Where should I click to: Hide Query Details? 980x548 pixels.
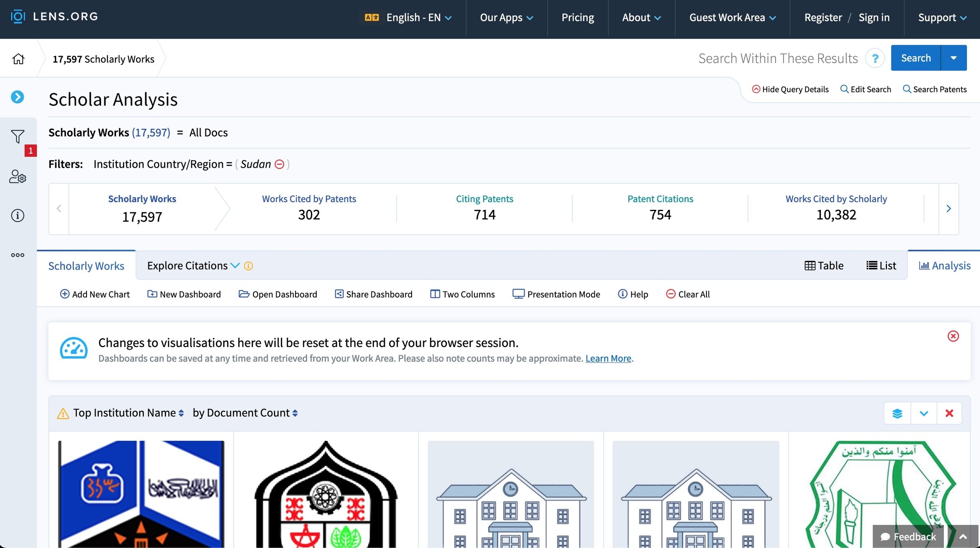tap(790, 89)
